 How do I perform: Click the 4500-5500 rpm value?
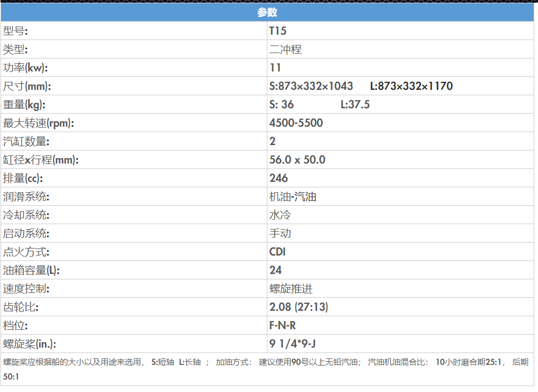pos(296,123)
